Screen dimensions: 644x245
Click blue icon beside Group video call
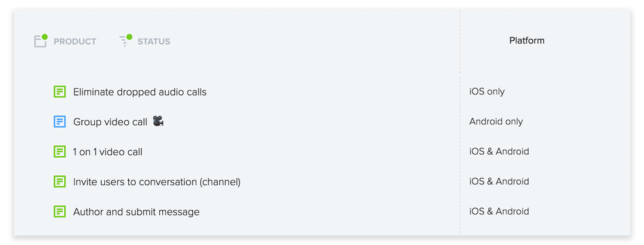click(60, 122)
